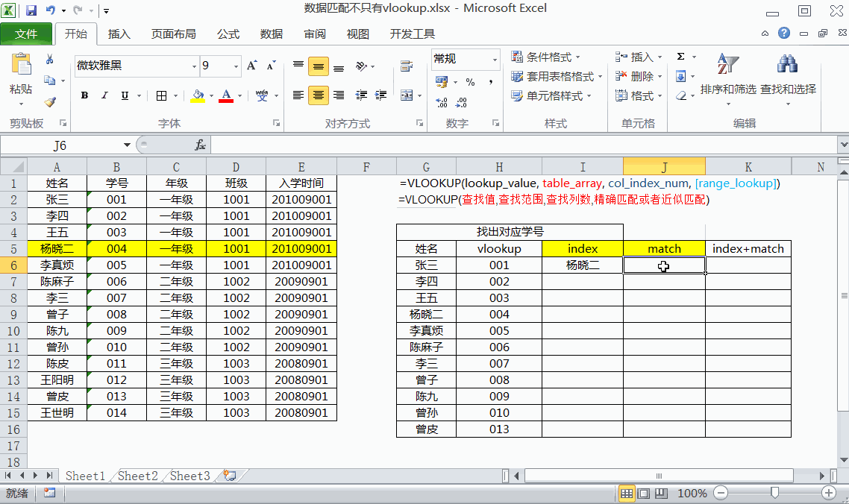Decrease font size with the smaller A icon
Image resolution: width=849 pixels, height=504 pixels.
click(272, 66)
